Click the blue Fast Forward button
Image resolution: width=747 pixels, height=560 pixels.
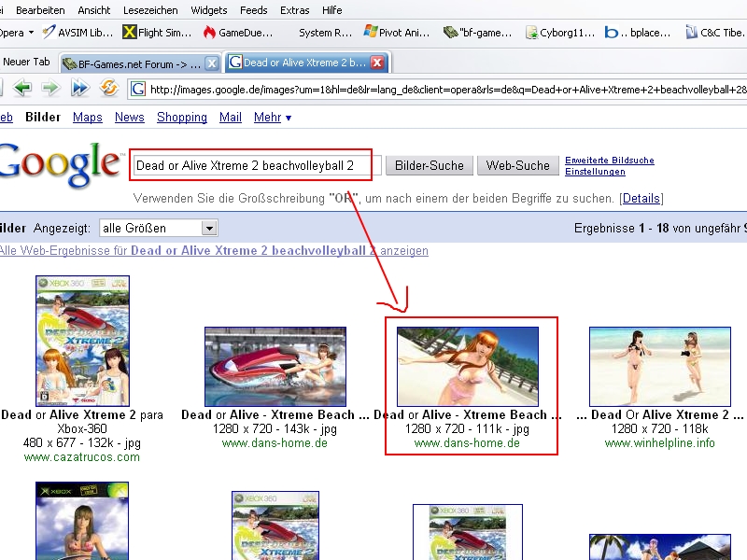click(x=79, y=88)
